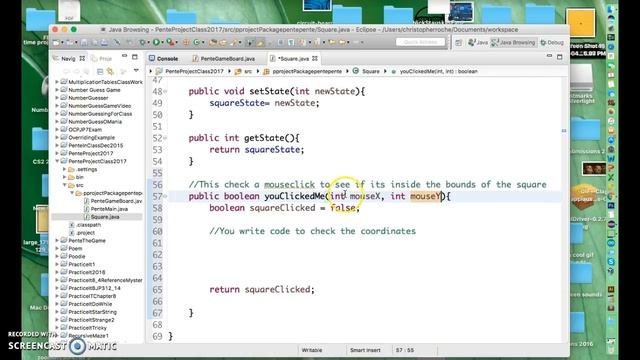Click 'squareClicked' in the return statement
The width and height of the screenshot is (640, 360).
pos(278,289)
